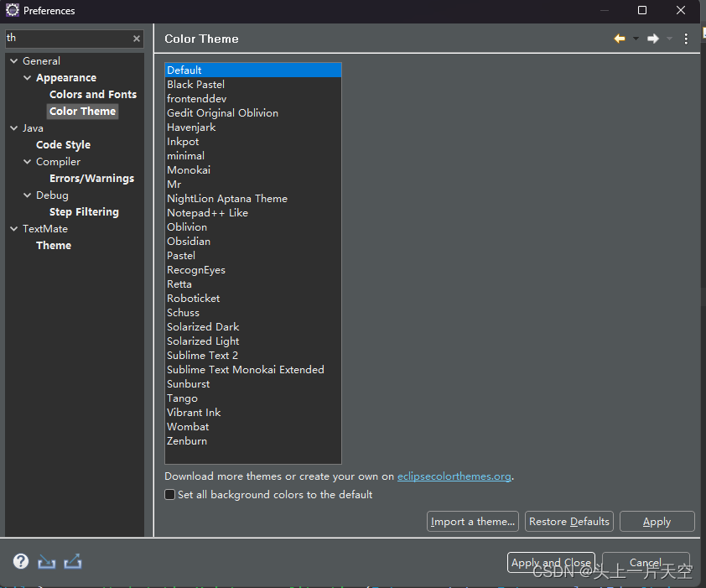
Task: Click Restore Defaults button
Action: click(569, 521)
